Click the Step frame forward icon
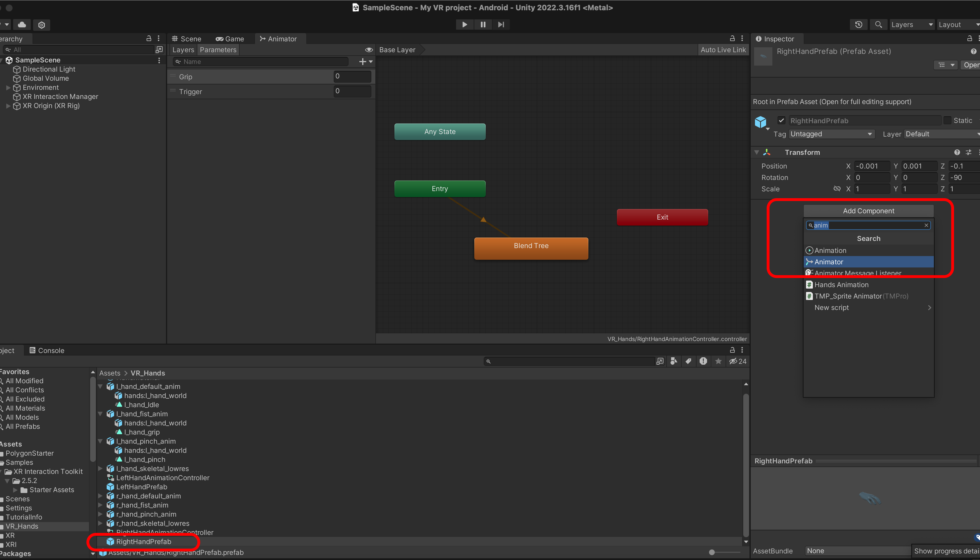The width and height of the screenshot is (980, 560). (501, 25)
